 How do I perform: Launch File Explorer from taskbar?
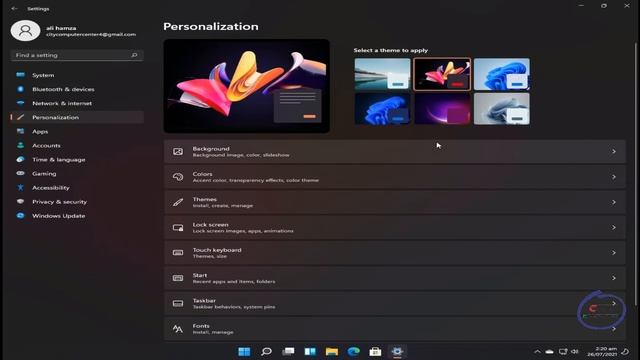point(332,351)
